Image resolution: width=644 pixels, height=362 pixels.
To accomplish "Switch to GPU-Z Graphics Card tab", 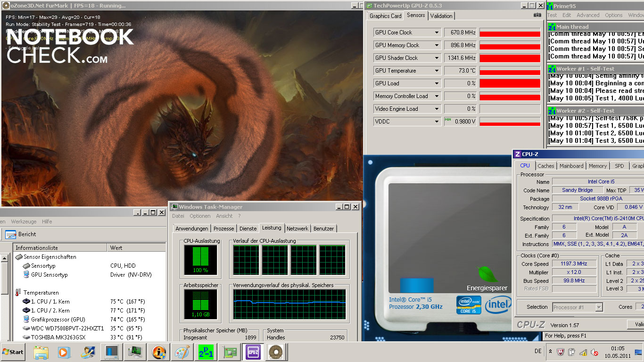I will pyautogui.click(x=385, y=16).
